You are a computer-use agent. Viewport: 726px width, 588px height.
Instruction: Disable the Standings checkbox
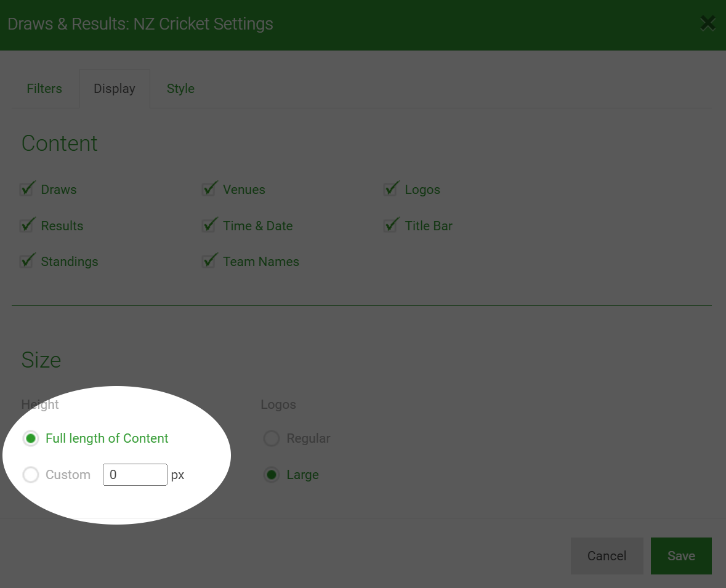[x=26, y=261]
